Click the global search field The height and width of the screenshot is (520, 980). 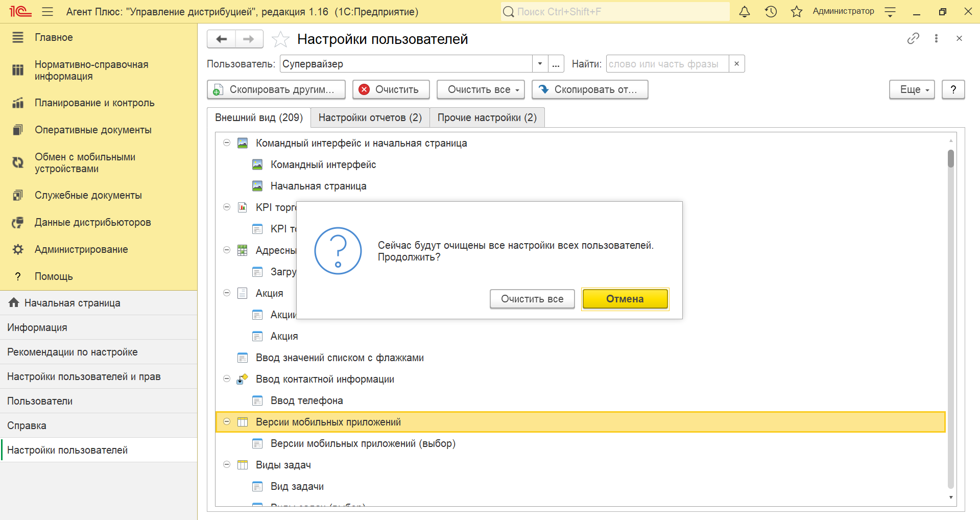point(615,11)
